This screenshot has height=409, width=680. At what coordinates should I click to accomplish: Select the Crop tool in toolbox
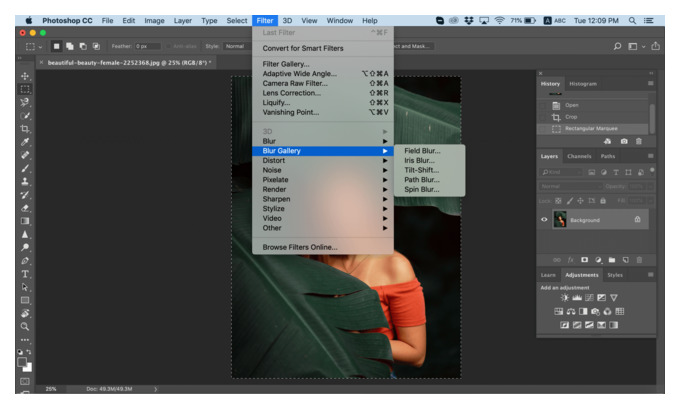(25, 129)
